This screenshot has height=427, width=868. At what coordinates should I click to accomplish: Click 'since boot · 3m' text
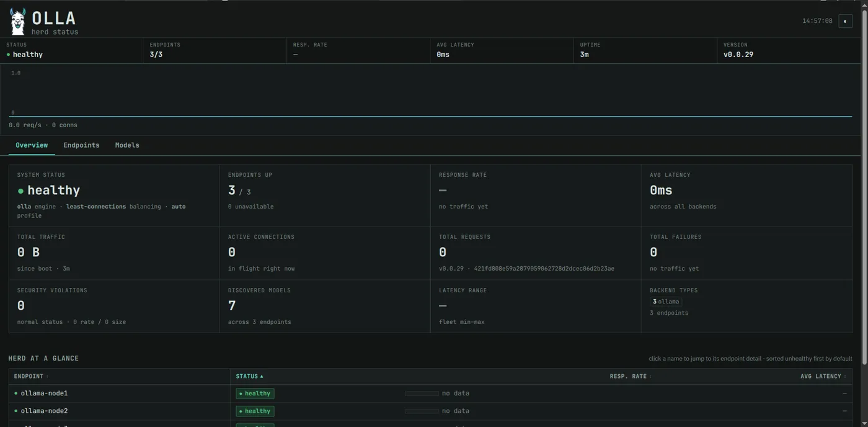pos(43,269)
